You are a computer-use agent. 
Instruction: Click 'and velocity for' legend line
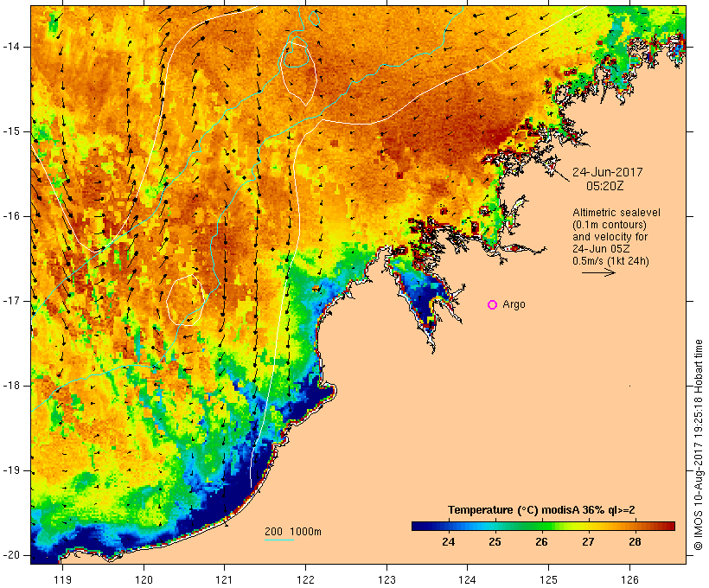pos(610,237)
